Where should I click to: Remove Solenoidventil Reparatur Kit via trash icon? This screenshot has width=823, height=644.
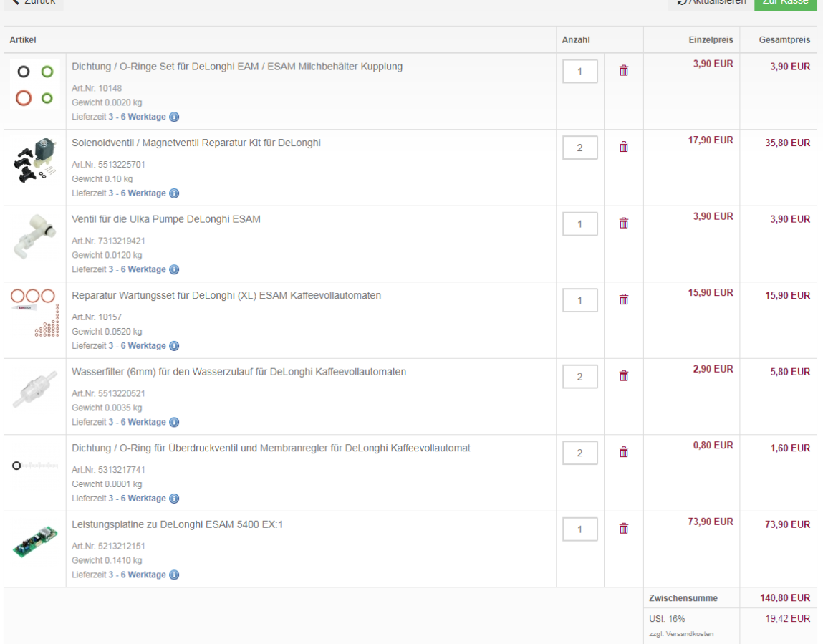pyautogui.click(x=623, y=147)
